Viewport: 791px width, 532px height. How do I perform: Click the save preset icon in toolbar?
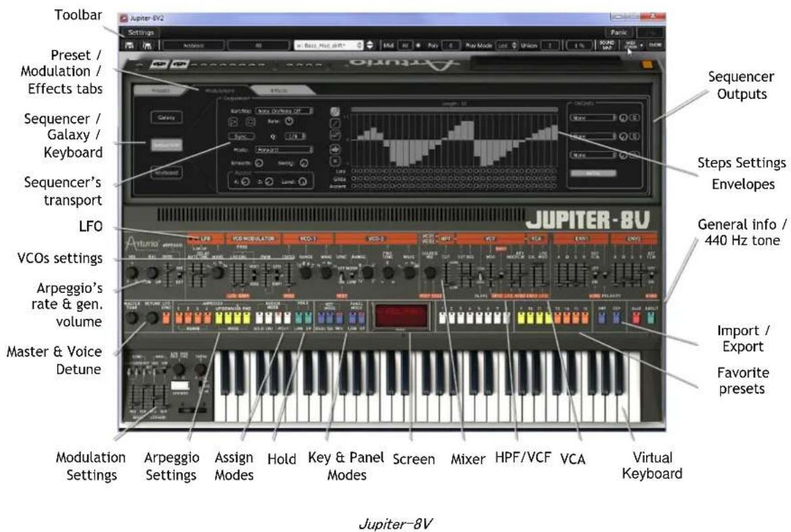pyautogui.click(x=130, y=45)
